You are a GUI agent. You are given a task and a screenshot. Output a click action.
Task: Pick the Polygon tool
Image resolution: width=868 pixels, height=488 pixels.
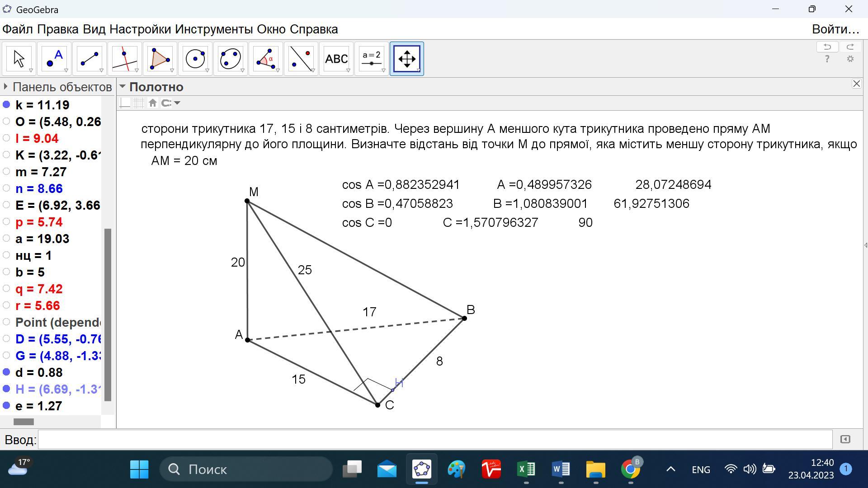coord(160,59)
